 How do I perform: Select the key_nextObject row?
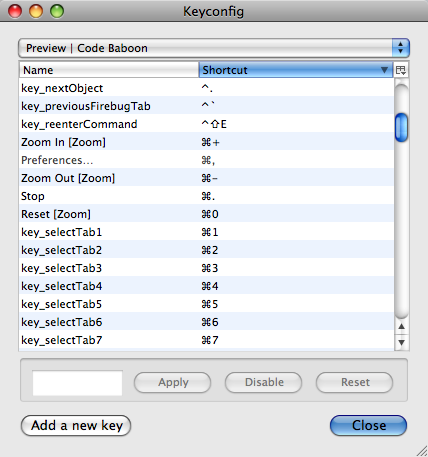(x=206, y=88)
